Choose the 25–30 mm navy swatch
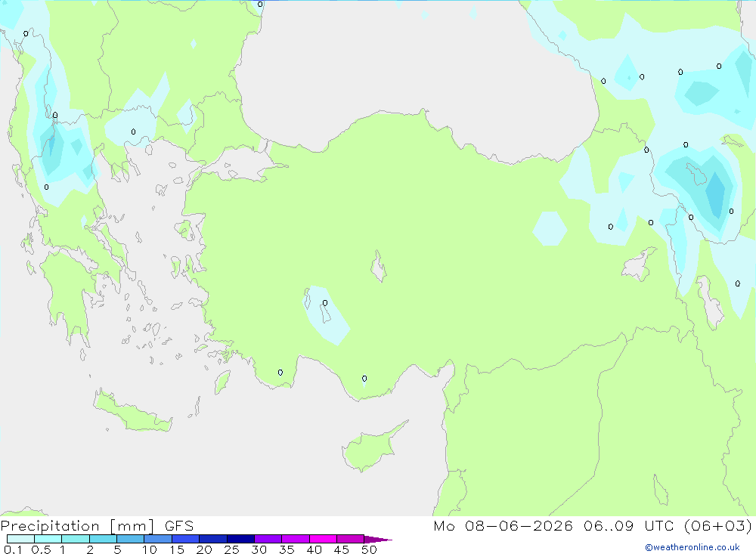Image resolution: width=756 pixels, height=554 pixels. [240, 539]
